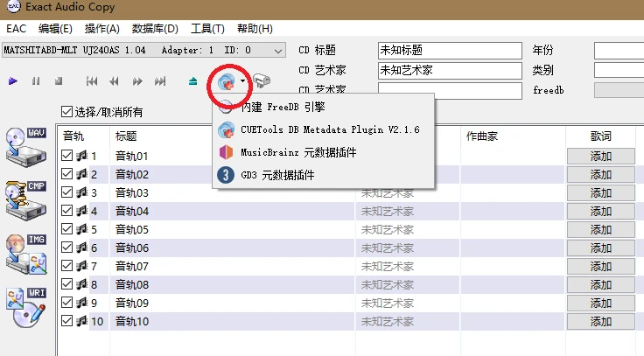Click 添加 lyrics button for 音轨09

(x=601, y=303)
